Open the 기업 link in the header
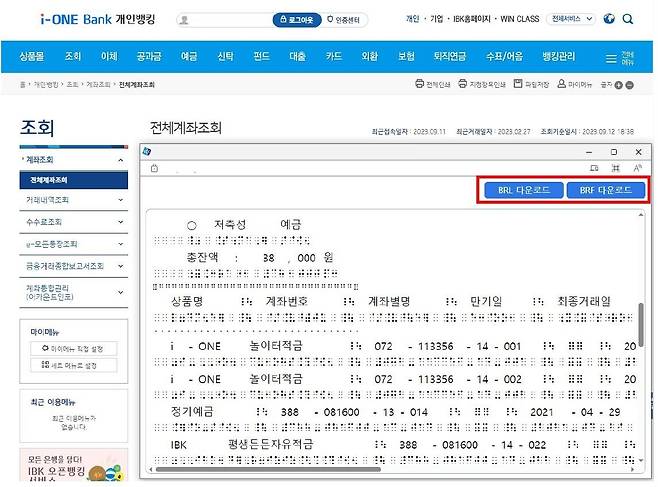 [x=436, y=19]
